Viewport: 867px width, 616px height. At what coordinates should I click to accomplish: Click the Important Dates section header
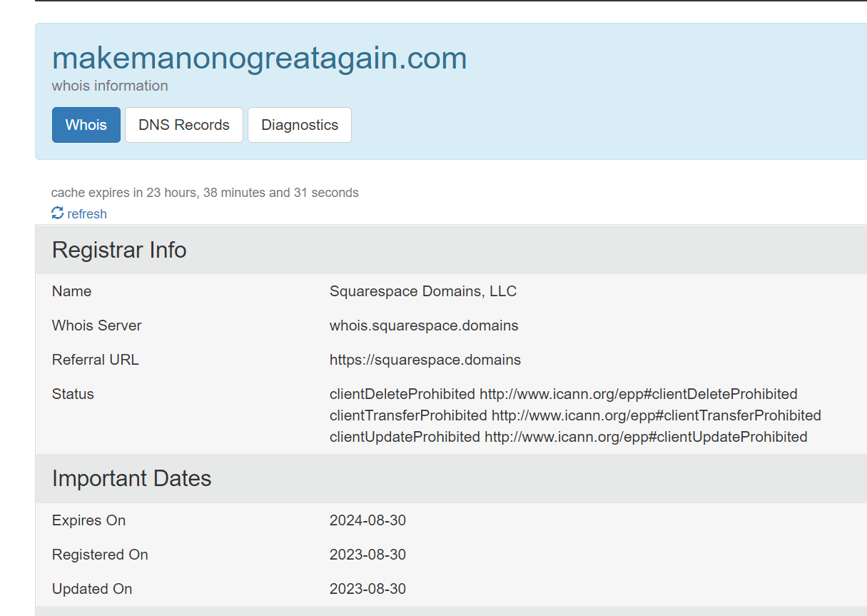click(x=132, y=478)
